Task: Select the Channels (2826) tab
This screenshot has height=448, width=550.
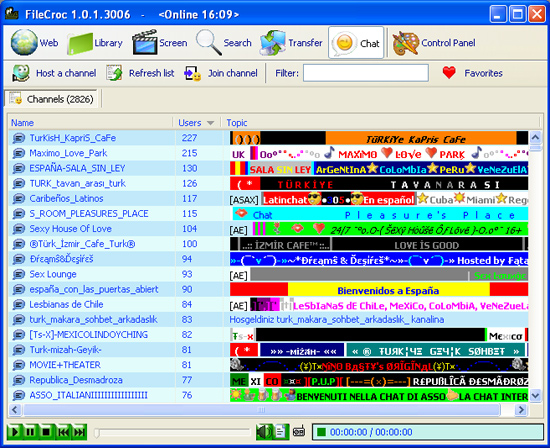Action: point(51,99)
